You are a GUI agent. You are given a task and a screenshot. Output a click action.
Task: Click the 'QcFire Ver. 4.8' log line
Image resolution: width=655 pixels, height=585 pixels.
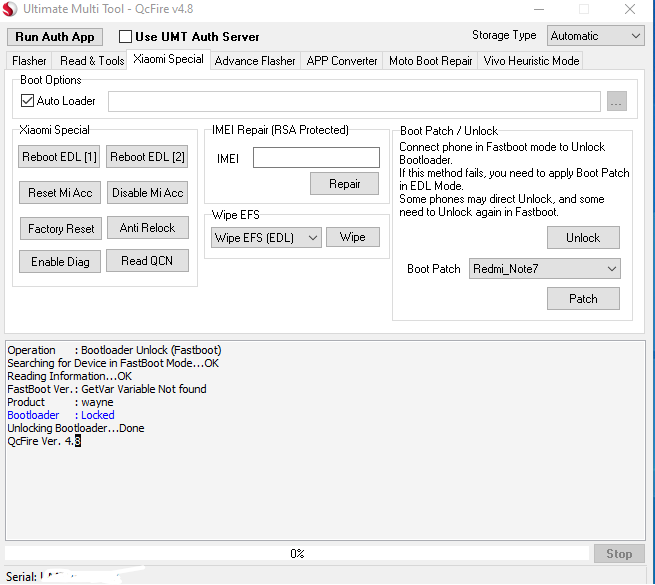pyautogui.click(x=44, y=441)
